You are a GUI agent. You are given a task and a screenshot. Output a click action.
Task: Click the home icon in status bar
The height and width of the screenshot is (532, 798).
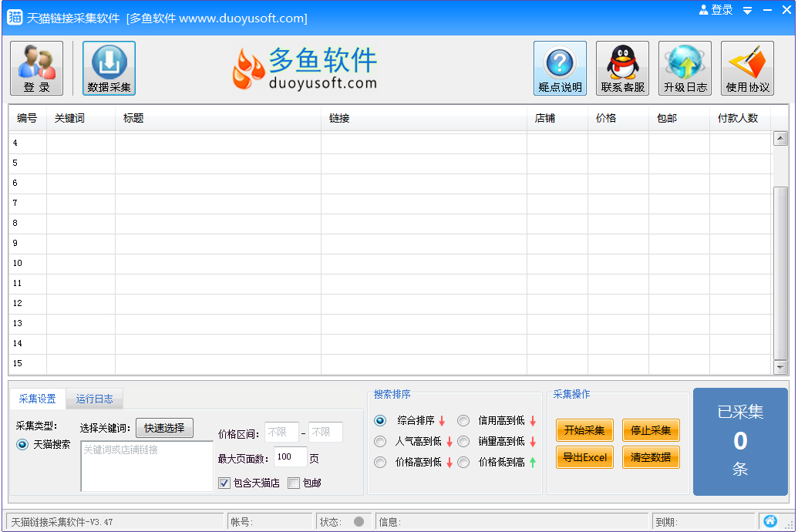770,520
